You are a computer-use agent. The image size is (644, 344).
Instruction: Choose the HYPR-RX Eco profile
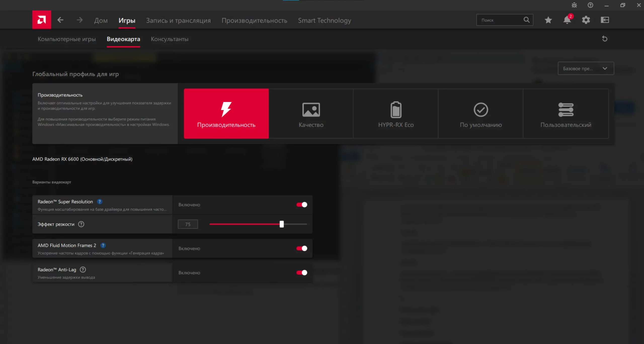[x=396, y=114]
